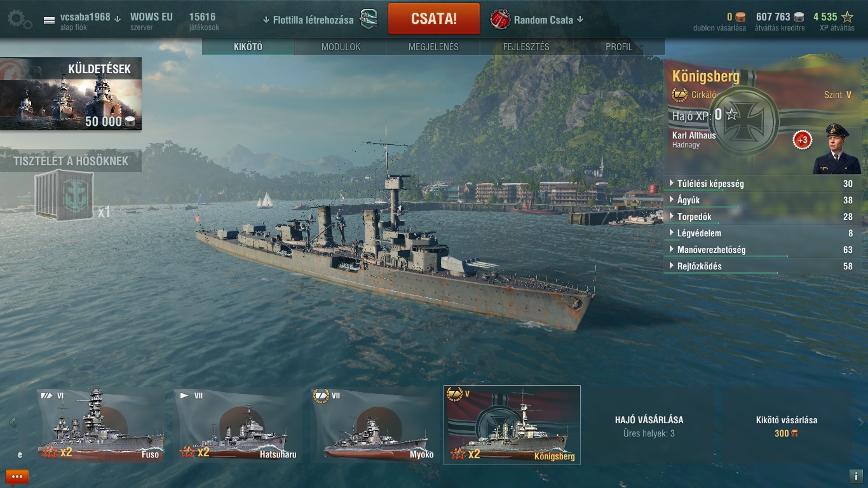Open the Tisztelet a hősöknek container
This screenshot has width=868, height=488.
click(64, 196)
